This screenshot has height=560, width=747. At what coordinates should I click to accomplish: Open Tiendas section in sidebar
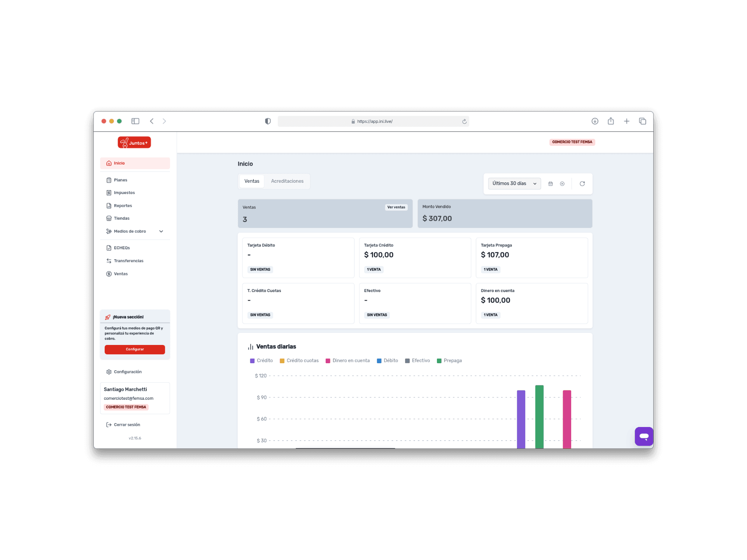click(x=121, y=219)
